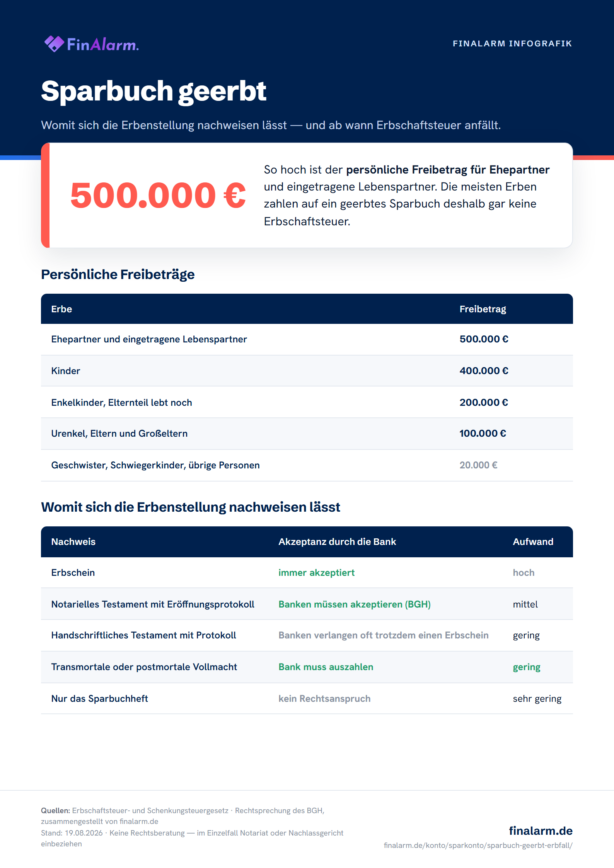The width and height of the screenshot is (614, 868).
Task: Click the Freibetrag column header
Action: click(x=483, y=309)
